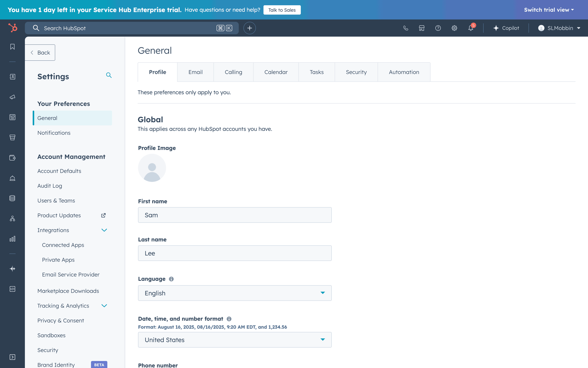Viewport: 588px width, 368px height.
Task: Click the date format info icon
Action: point(229,319)
